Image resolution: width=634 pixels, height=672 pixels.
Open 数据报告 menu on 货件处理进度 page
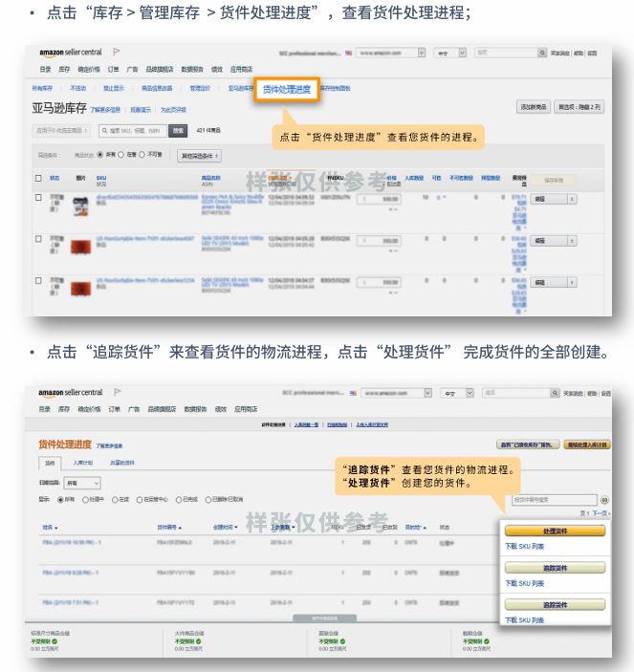[195, 409]
